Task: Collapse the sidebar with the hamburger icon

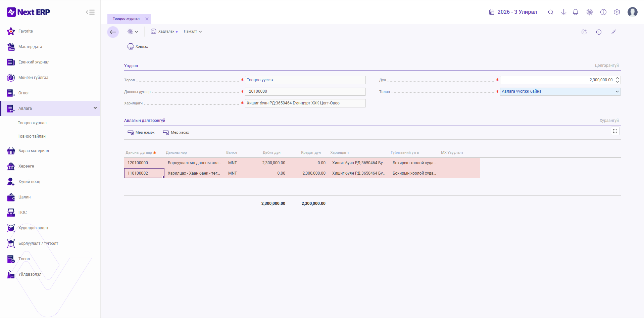Action: 90,12
